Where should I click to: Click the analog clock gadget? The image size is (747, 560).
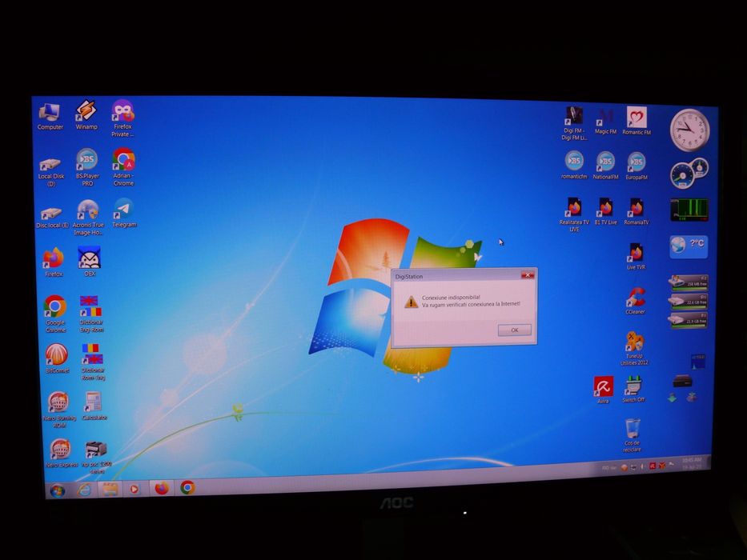(689, 130)
